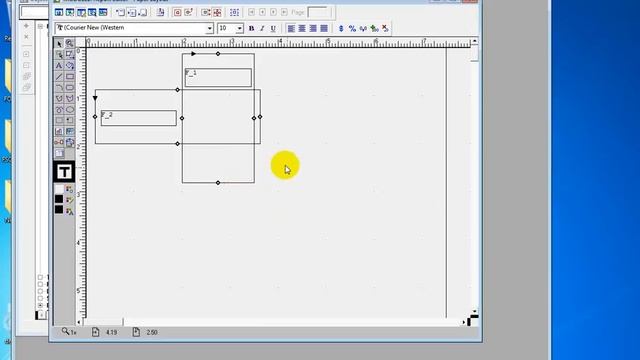Viewport: 640px width, 360px height.
Task: Click the Edit Margin icon
Action: (160, 13)
